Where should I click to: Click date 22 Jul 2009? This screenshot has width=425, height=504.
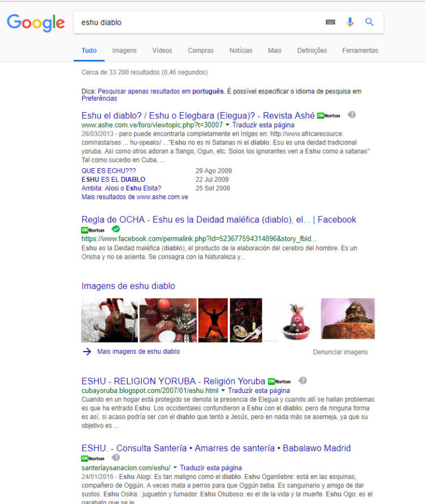212,180
